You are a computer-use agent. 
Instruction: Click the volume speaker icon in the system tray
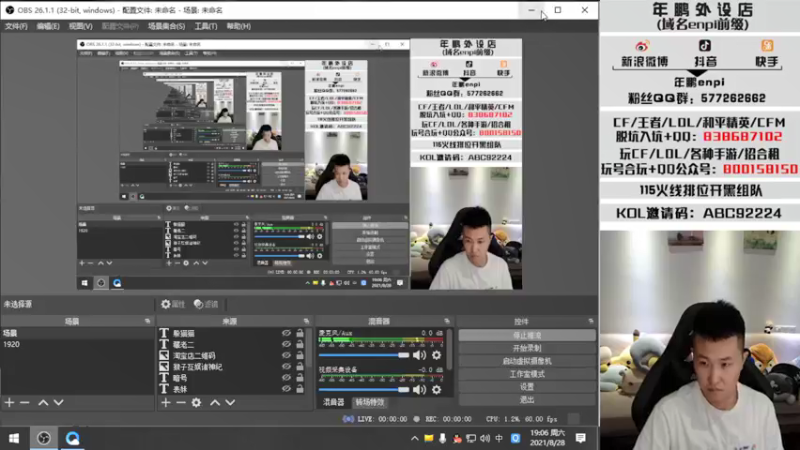tap(485, 438)
